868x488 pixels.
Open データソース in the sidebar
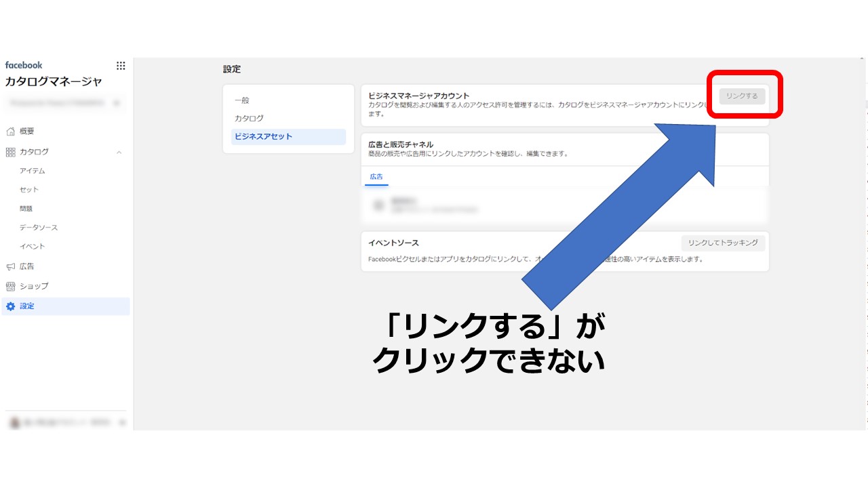tap(39, 228)
